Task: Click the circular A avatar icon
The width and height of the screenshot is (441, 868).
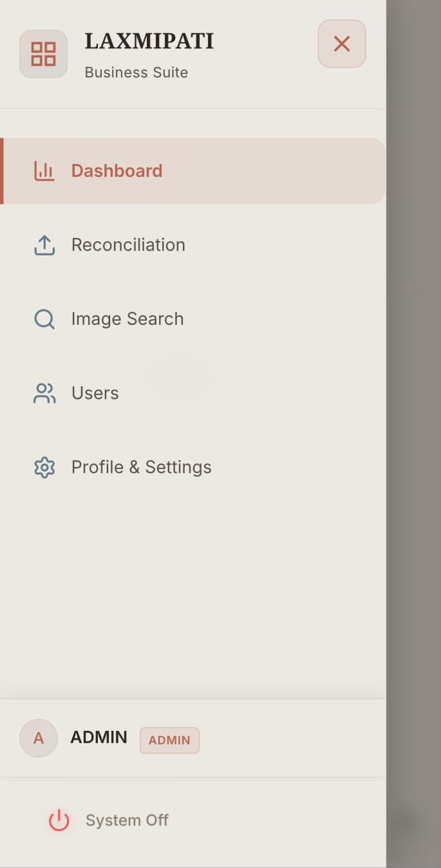Action: tap(38, 738)
